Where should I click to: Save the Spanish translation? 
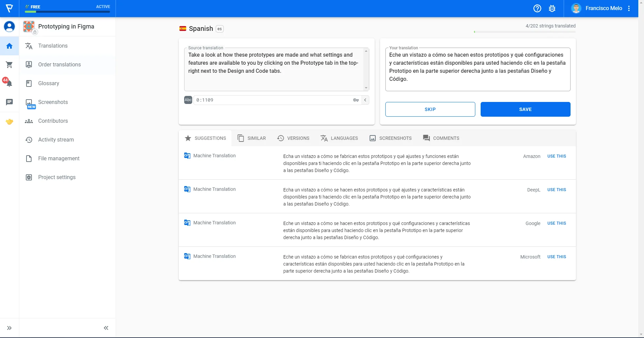coord(525,109)
